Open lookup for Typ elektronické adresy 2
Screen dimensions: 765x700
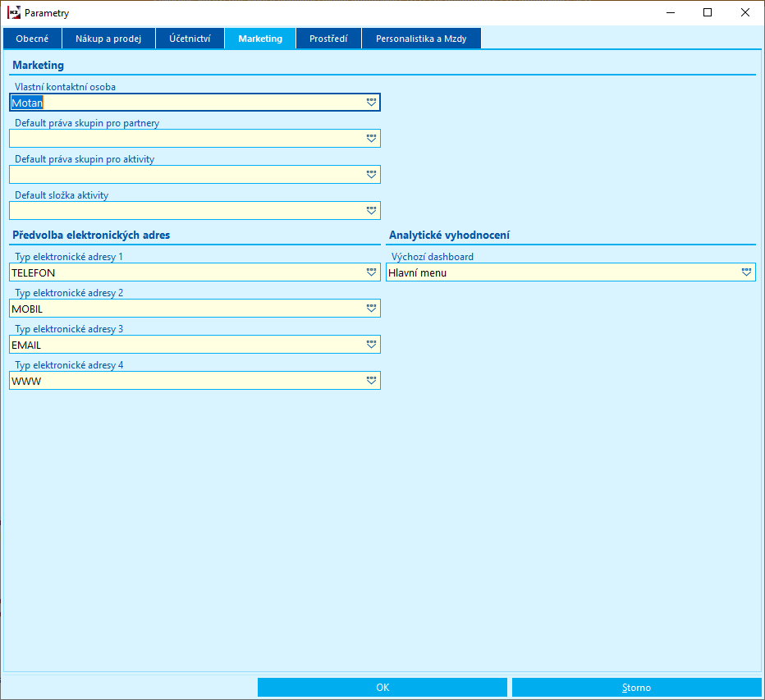pos(371,309)
